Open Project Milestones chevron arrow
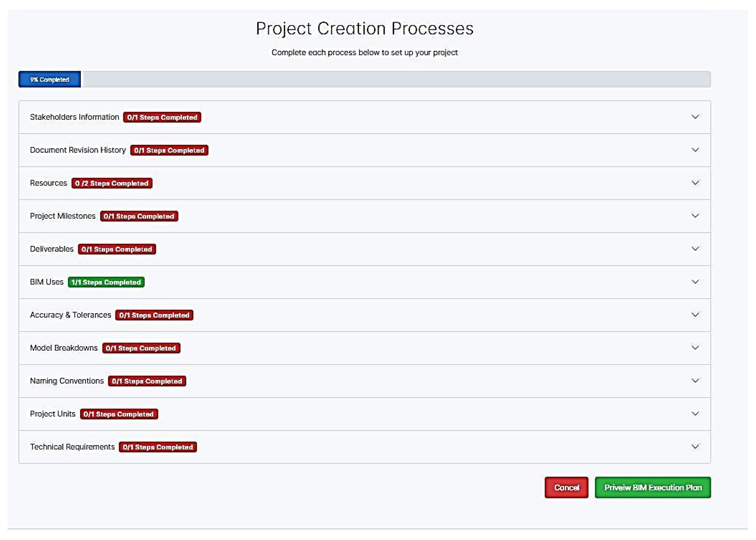The width and height of the screenshot is (756, 540). [x=695, y=215]
